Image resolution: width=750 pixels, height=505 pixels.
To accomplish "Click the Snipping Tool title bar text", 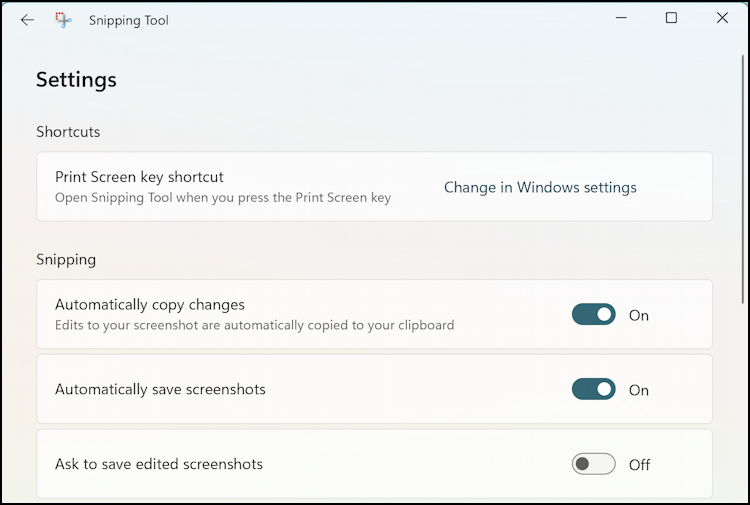I will (x=128, y=20).
